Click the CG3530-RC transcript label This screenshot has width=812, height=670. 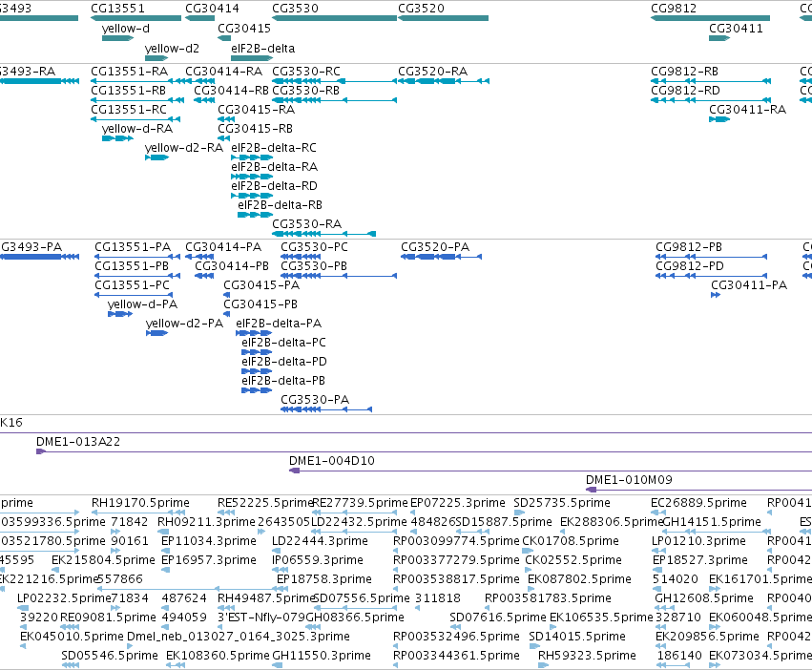pos(306,71)
